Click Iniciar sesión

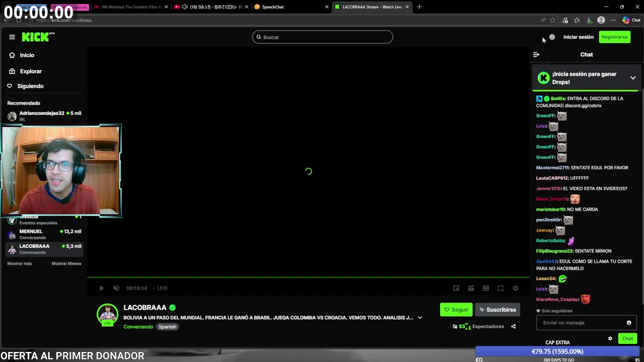pos(579,37)
